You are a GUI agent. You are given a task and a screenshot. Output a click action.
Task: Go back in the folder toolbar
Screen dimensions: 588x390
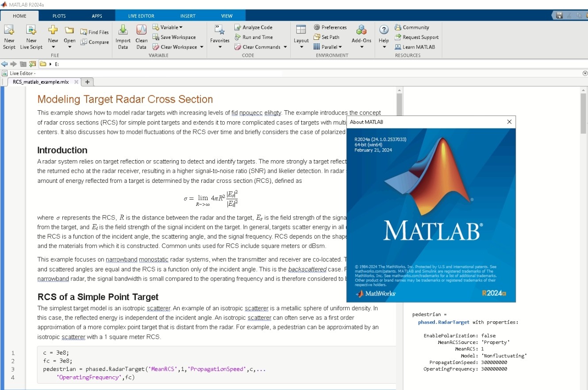[x=4, y=64]
